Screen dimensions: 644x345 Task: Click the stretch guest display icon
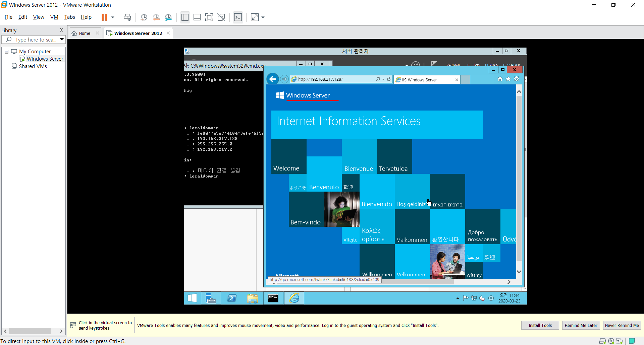[255, 17]
